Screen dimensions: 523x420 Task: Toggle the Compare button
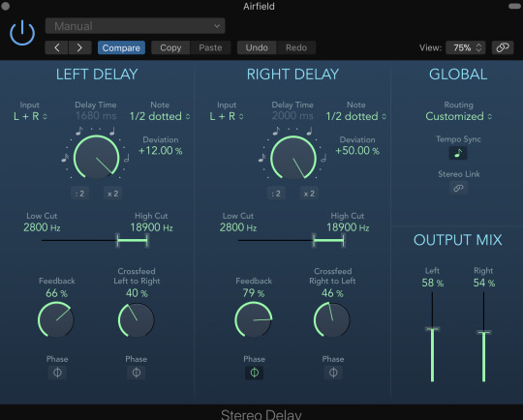click(121, 47)
